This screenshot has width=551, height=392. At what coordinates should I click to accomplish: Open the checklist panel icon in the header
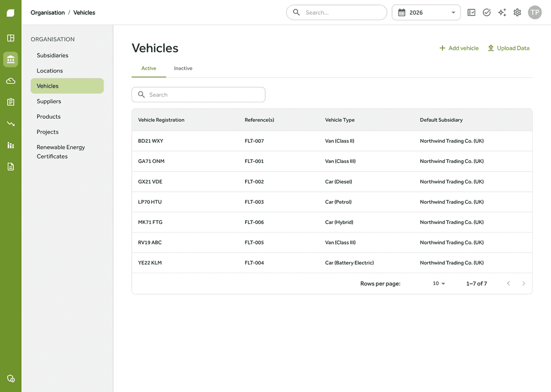[x=472, y=12]
